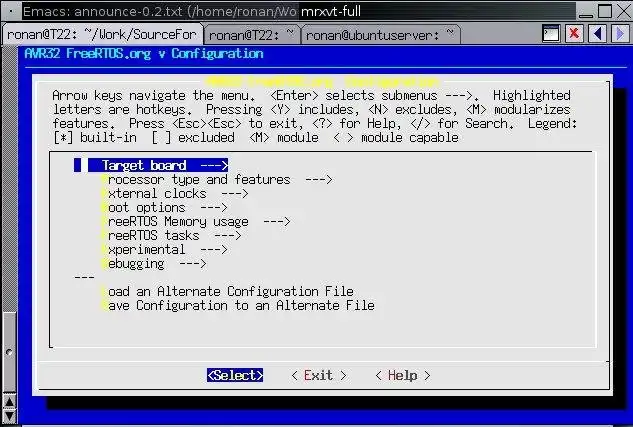Open Boot options submenu
Image resolution: width=633 pixels, height=427 pixels.
[164, 207]
